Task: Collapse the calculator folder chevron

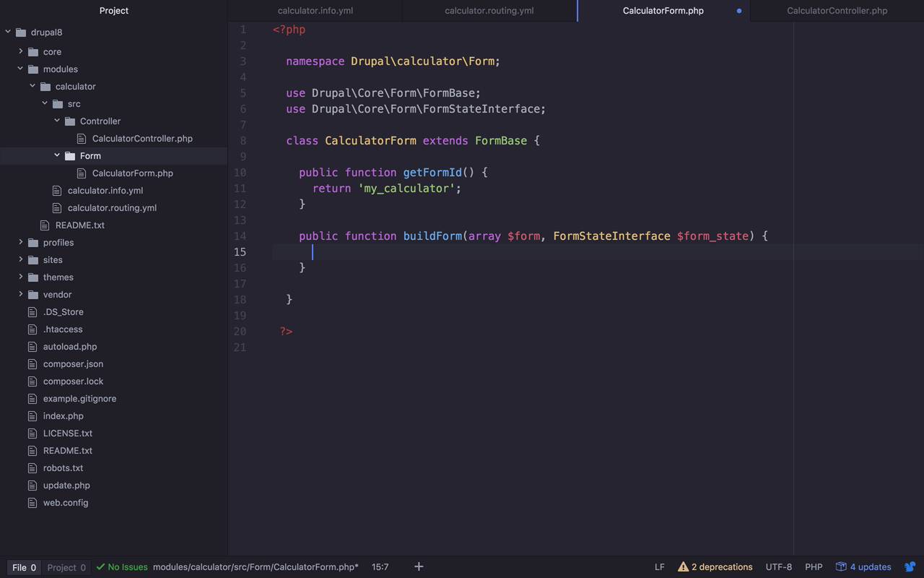Action: (32, 86)
